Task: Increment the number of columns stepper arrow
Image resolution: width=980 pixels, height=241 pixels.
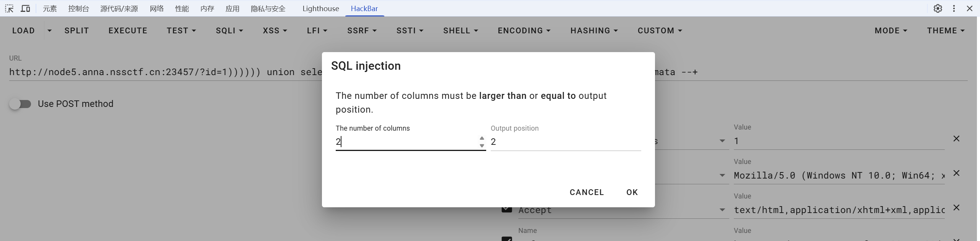Action: [x=482, y=138]
